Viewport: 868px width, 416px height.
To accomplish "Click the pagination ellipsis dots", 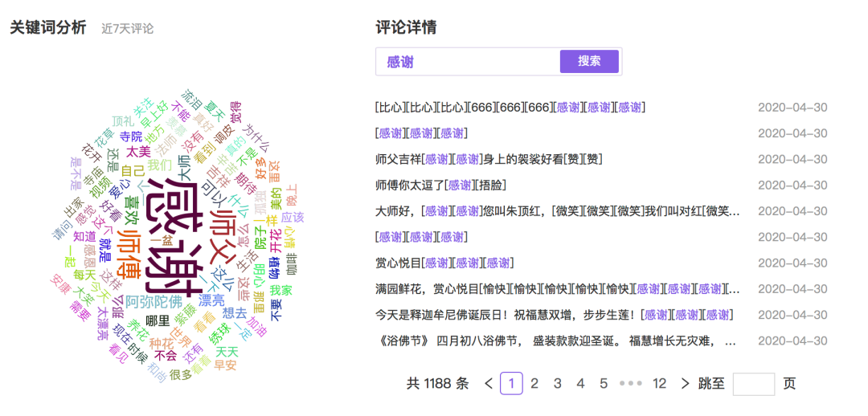I will pyautogui.click(x=631, y=384).
